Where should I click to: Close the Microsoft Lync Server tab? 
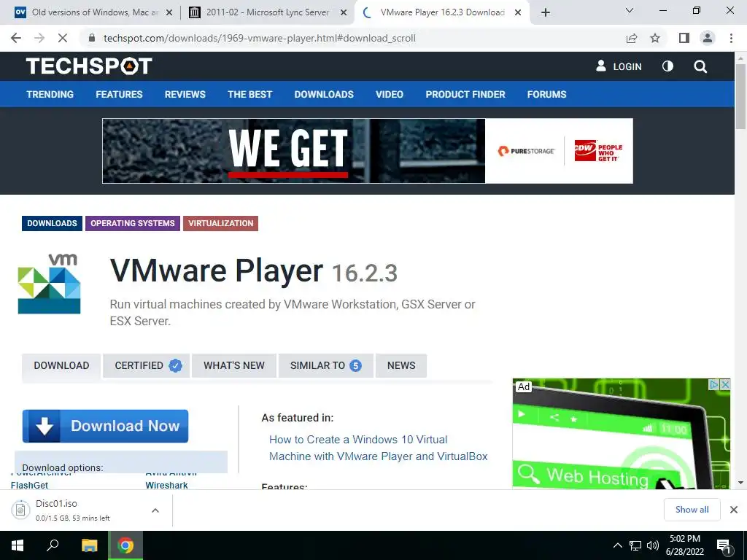344,12
